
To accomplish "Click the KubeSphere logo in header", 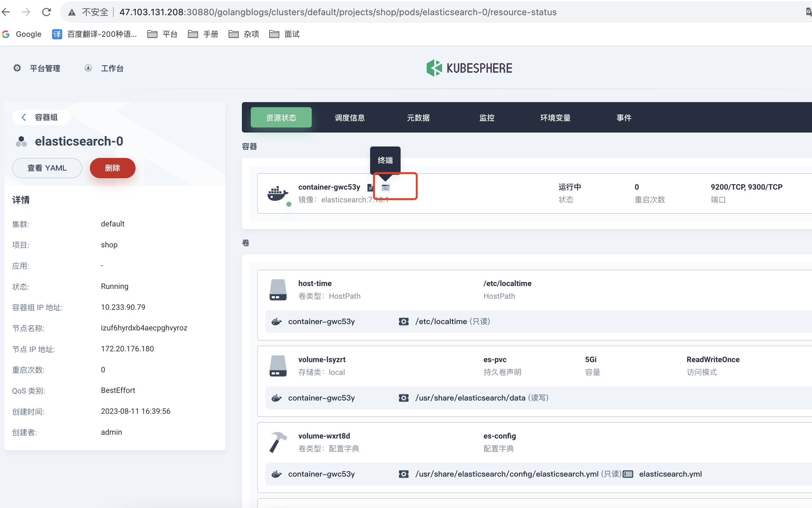I will coord(469,68).
